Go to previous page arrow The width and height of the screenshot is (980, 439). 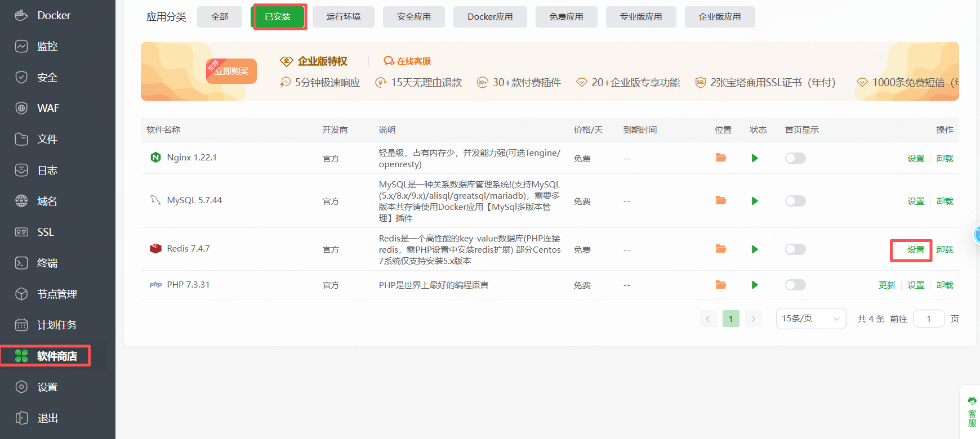(x=709, y=319)
